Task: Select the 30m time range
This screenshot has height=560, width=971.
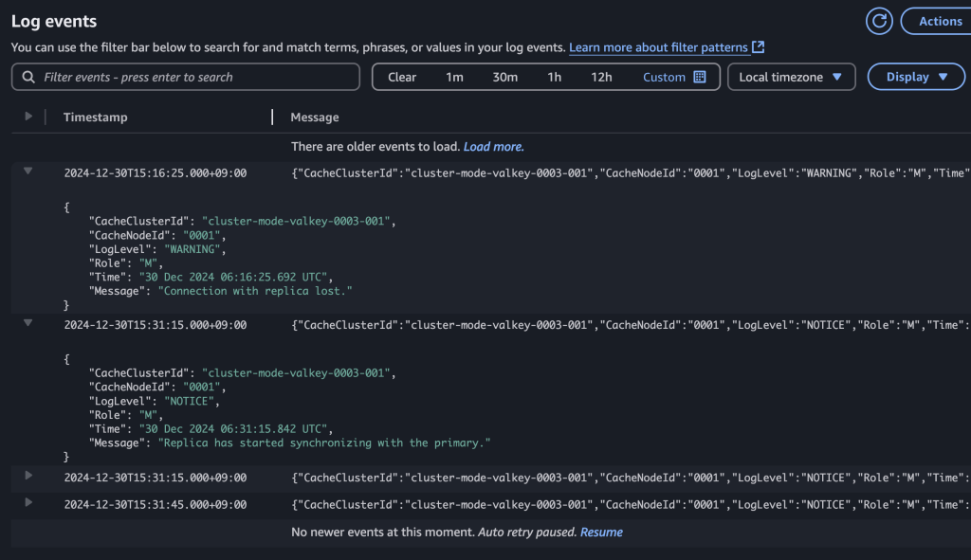Action: (x=504, y=77)
